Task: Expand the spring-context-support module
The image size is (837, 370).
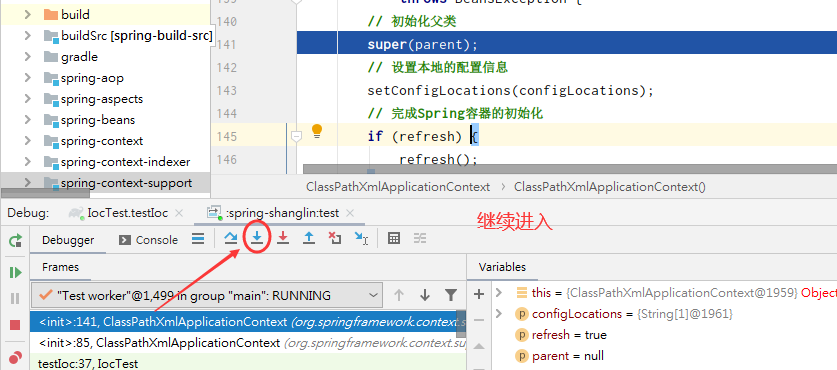Action: (x=28, y=183)
